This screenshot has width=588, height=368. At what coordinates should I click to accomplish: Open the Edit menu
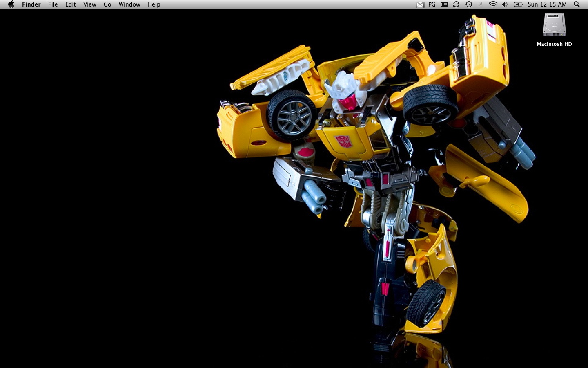[70, 4]
